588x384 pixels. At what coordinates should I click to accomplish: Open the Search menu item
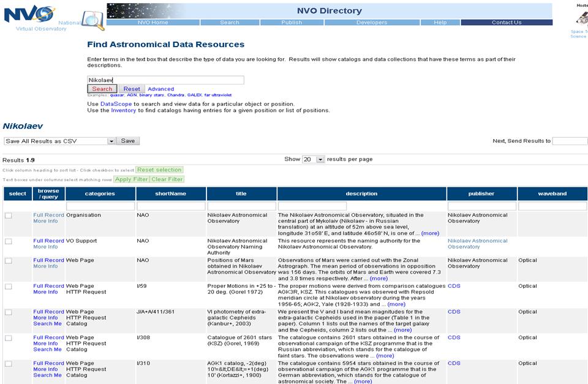230,23
